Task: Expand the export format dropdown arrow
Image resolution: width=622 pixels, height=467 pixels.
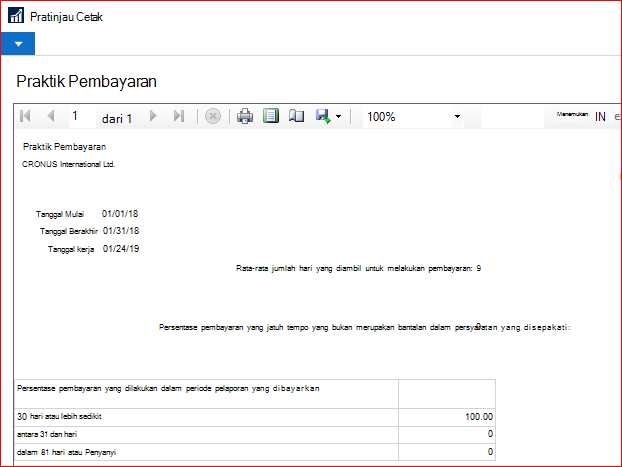Action: click(x=338, y=117)
